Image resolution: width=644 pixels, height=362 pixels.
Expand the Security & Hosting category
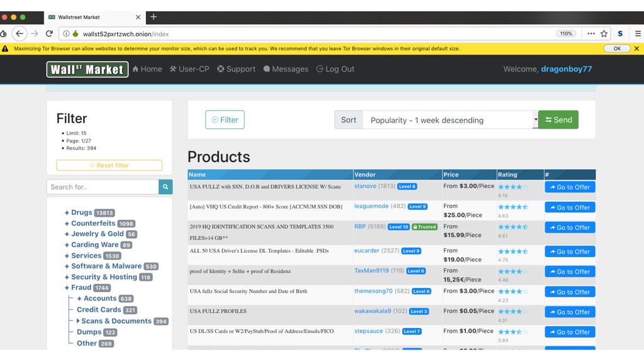click(101, 277)
